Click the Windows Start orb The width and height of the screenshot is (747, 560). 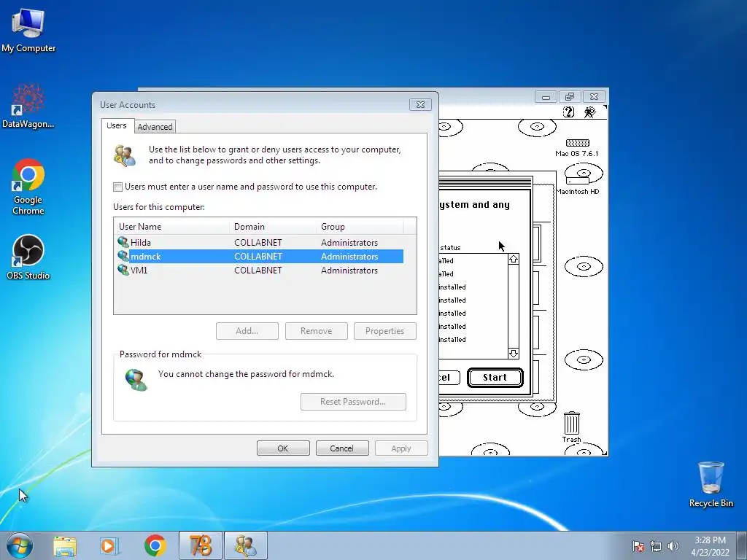pos(20,545)
